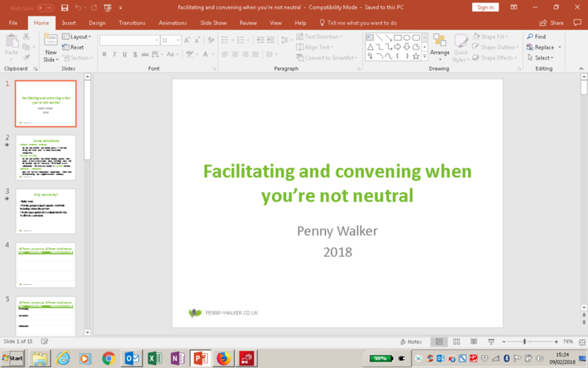Image resolution: width=588 pixels, height=368 pixels.
Task: Expand the Select dropdown in Editing
Action: click(x=540, y=57)
